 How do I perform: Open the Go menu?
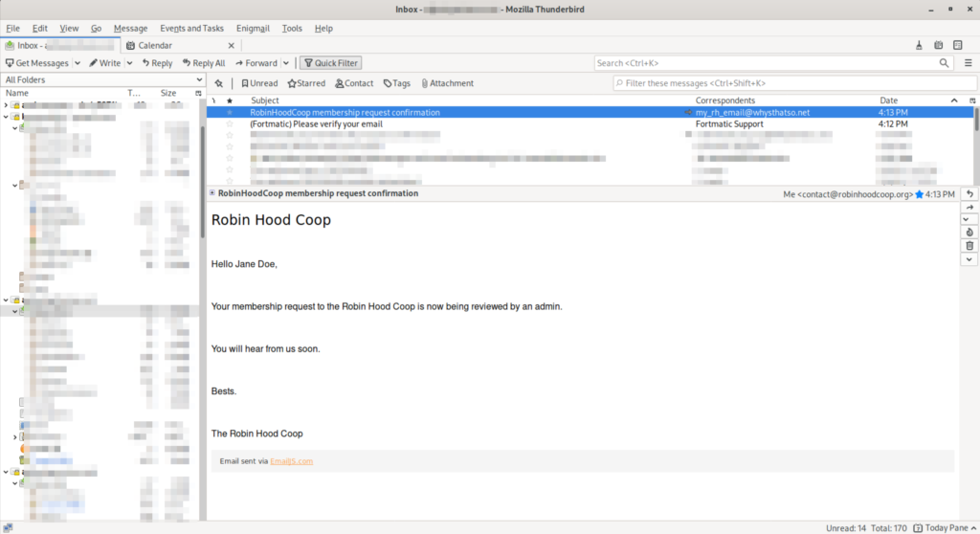point(96,28)
